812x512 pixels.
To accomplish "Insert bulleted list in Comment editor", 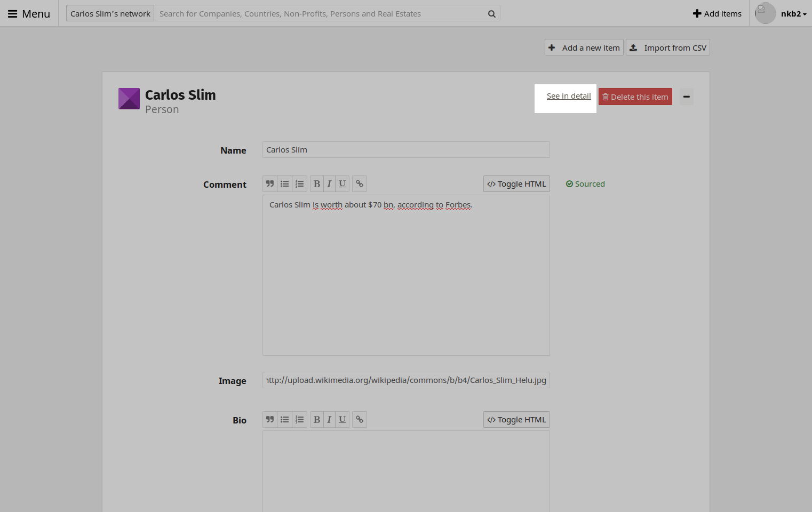I will click(285, 184).
